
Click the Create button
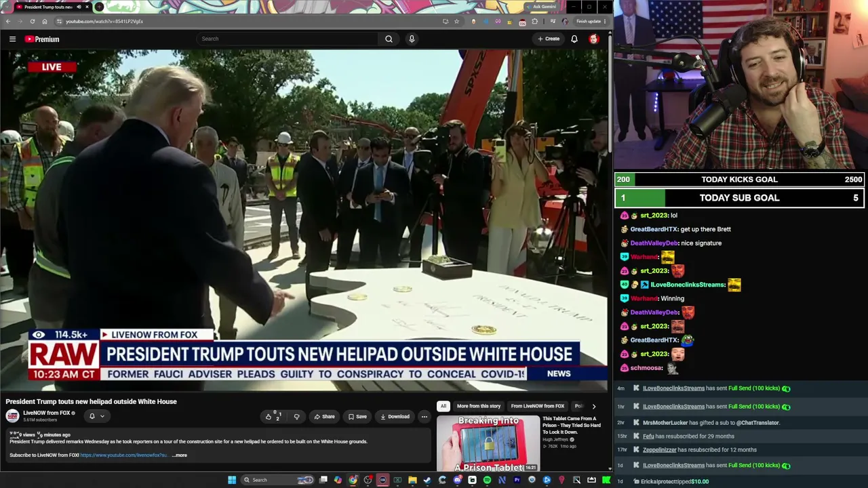(x=549, y=39)
